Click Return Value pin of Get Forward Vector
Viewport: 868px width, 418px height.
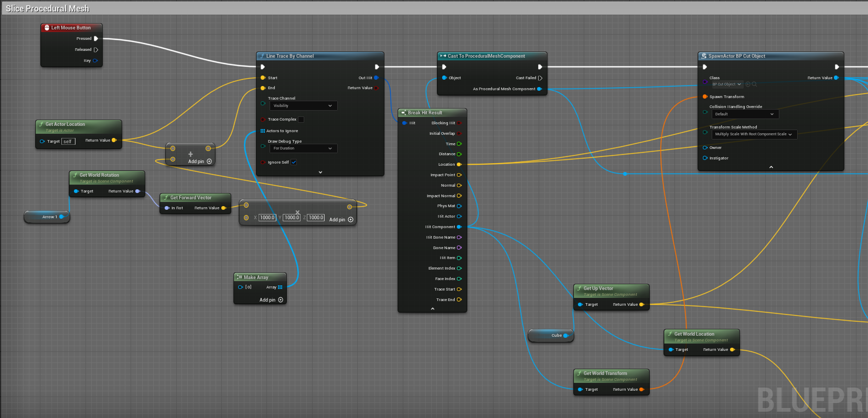point(223,208)
